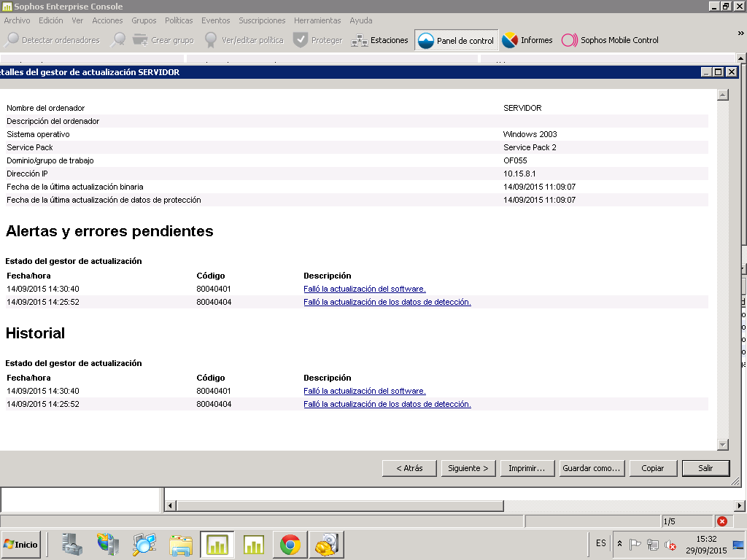
Task: Show hidden tray icons chevron
Action: pos(620,543)
